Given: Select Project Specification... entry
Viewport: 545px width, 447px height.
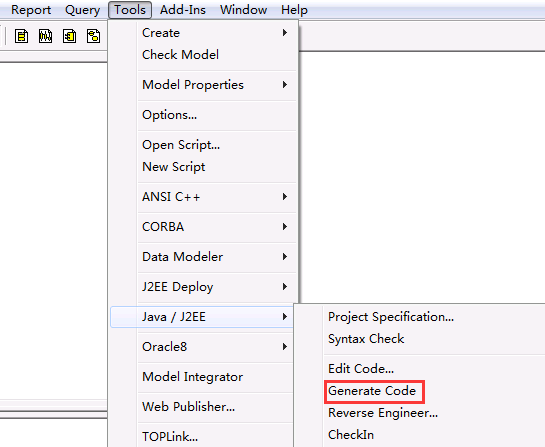Looking at the screenshot, I should [391, 317].
